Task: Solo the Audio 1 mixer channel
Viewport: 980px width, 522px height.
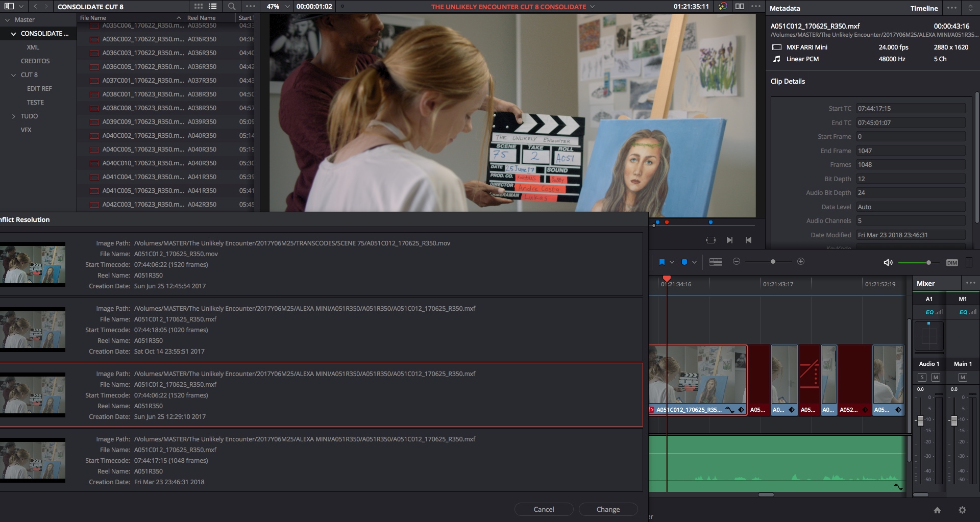Action: tap(922, 377)
